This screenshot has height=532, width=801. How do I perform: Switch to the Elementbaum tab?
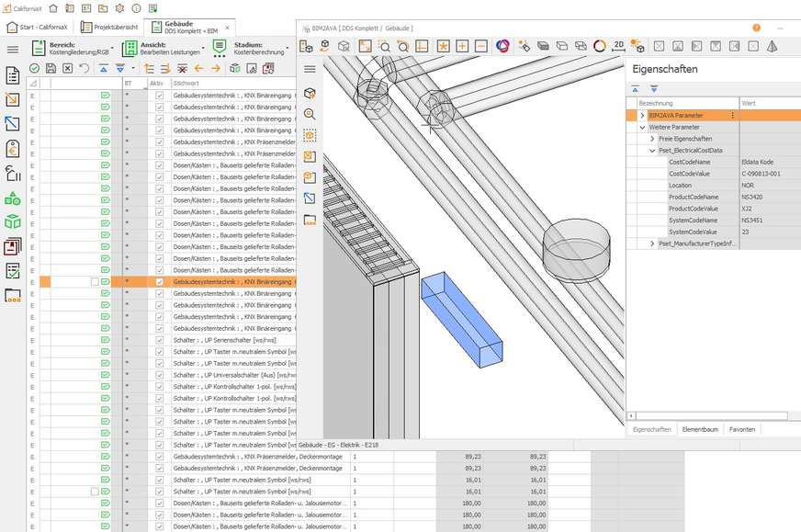click(700, 429)
